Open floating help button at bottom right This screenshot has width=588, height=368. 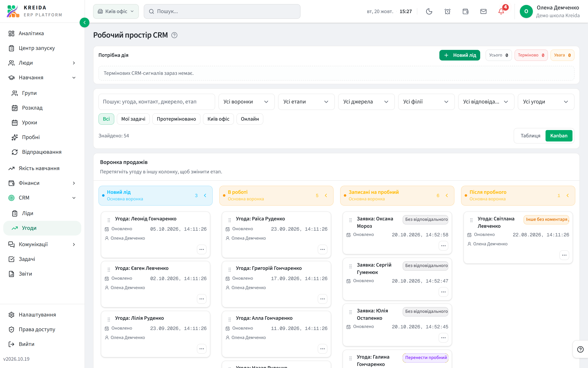[580, 349]
